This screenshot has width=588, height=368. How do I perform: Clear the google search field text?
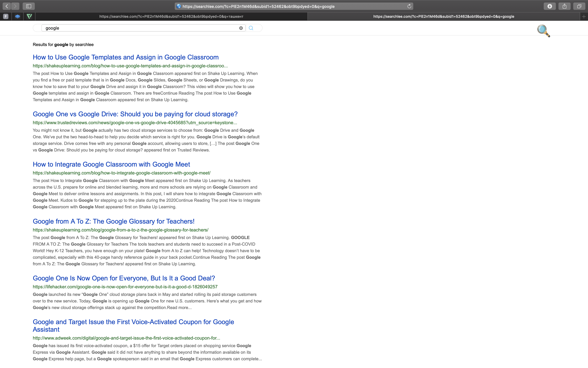(x=241, y=28)
